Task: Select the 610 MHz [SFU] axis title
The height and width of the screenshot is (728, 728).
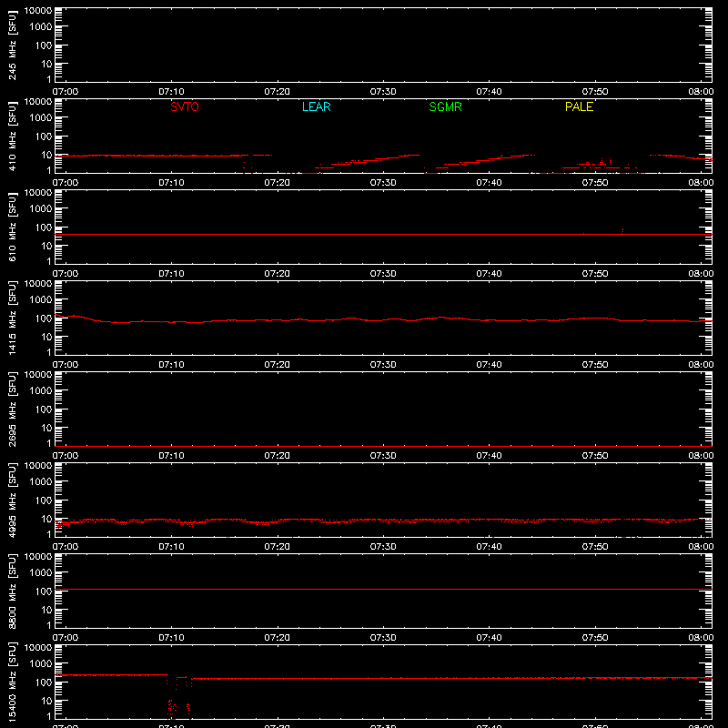Action: point(12,227)
